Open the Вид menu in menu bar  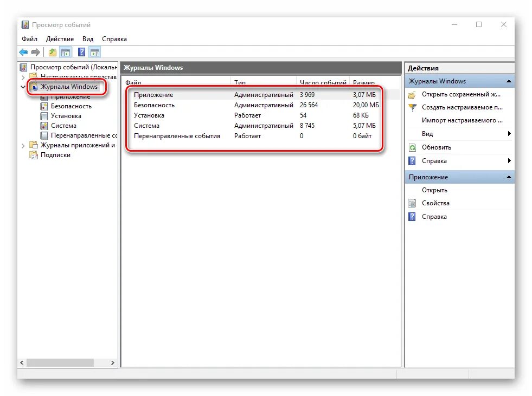pos(88,39)
